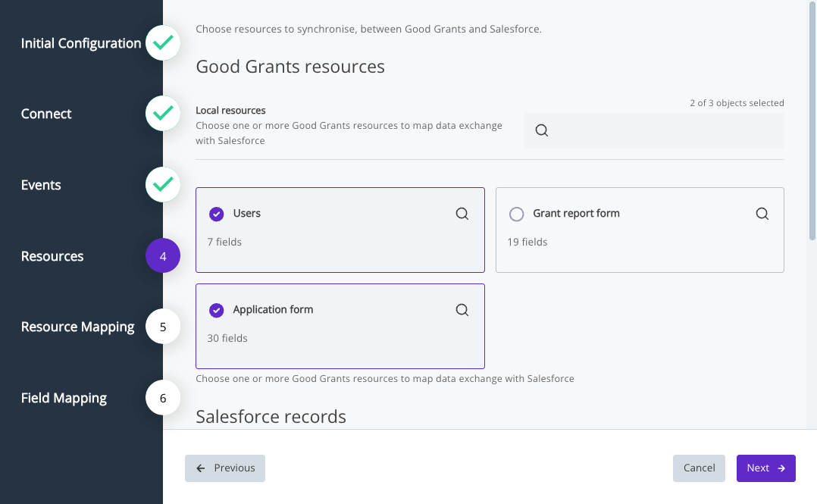Screen dimensions: 817x504
Task: Uncheck the Application form resource
Action: point(216,310)
